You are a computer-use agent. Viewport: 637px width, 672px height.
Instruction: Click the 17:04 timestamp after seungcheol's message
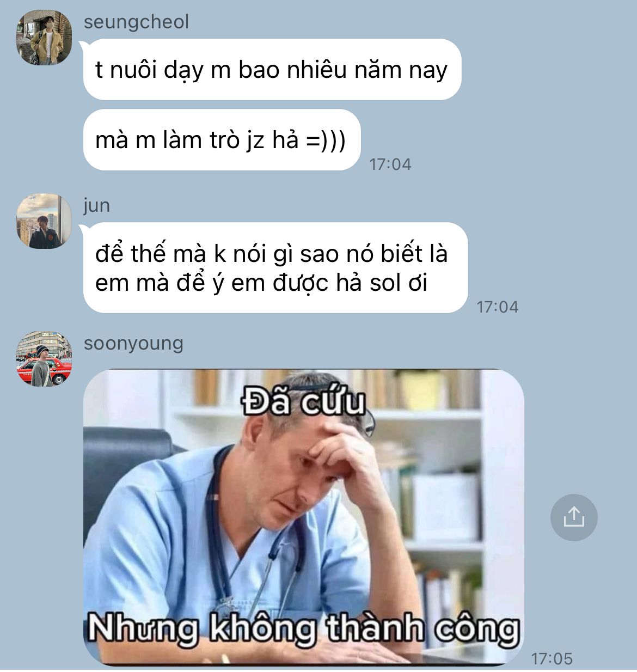pyautogui.click(x=390, y=164)
